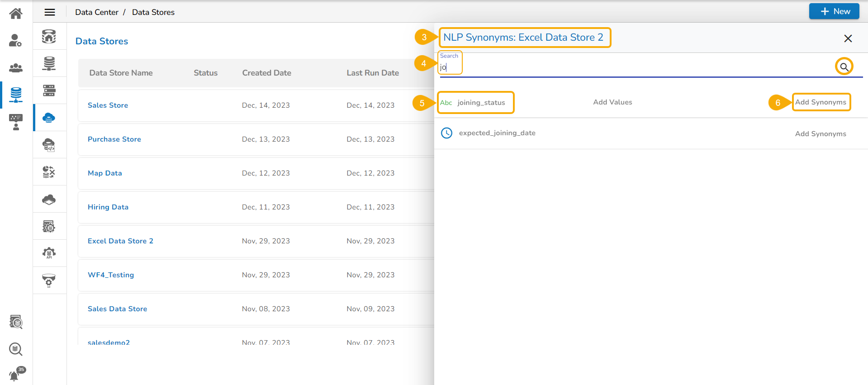The height and width of the screenshot is (385, 868).
Task: Click the Data Center database icon in the left rail
Action: [16, 95]
